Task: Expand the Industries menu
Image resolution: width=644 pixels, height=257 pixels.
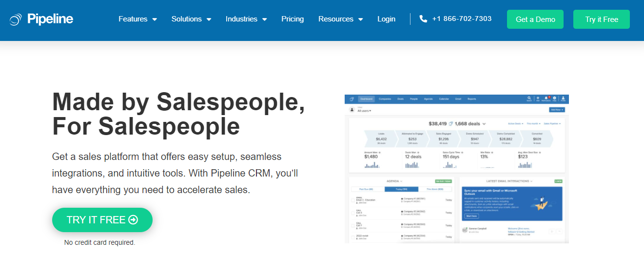Action: click(246, 19)
